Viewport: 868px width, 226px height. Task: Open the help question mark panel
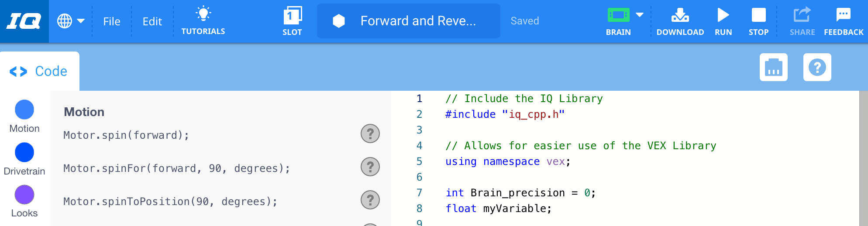click(817, 67)
